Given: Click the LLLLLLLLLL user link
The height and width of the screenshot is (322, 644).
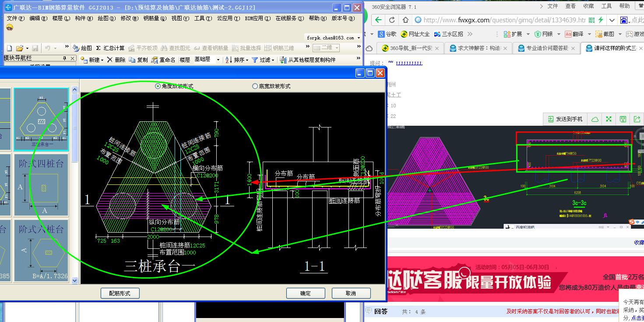Looking at the screenshot, I should coord(409,64).
